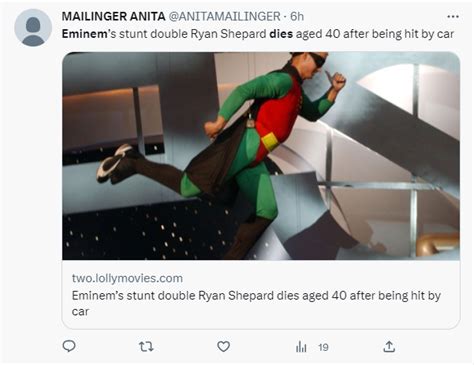This screenshot has height=365, width=474.
Task: Visit the two.lollymovies.com domain link
Action: pyautogui.click(x=127, y=278)
